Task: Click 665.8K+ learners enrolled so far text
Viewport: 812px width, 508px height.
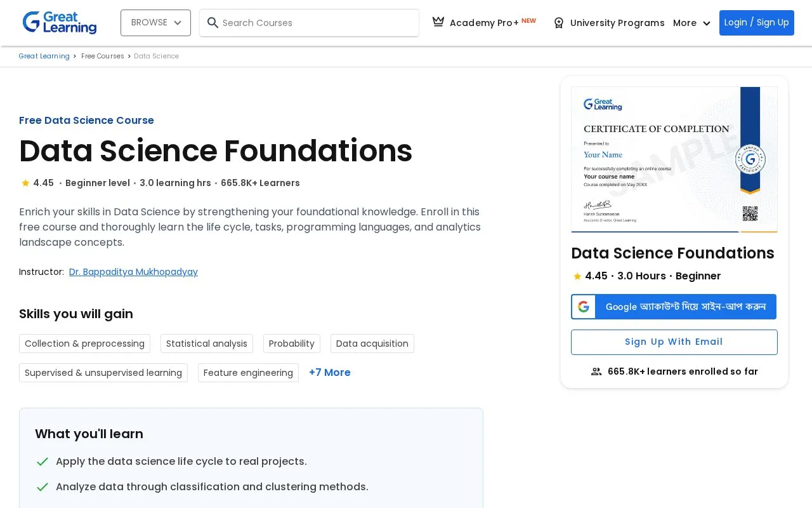Action: (683, 371)
